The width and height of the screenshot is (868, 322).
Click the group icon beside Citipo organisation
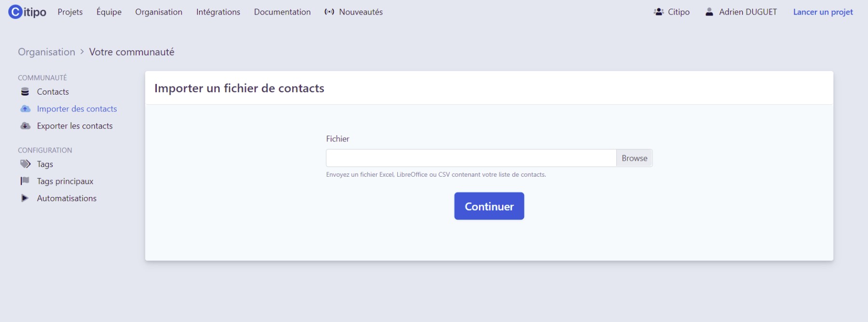pos(658,12)
